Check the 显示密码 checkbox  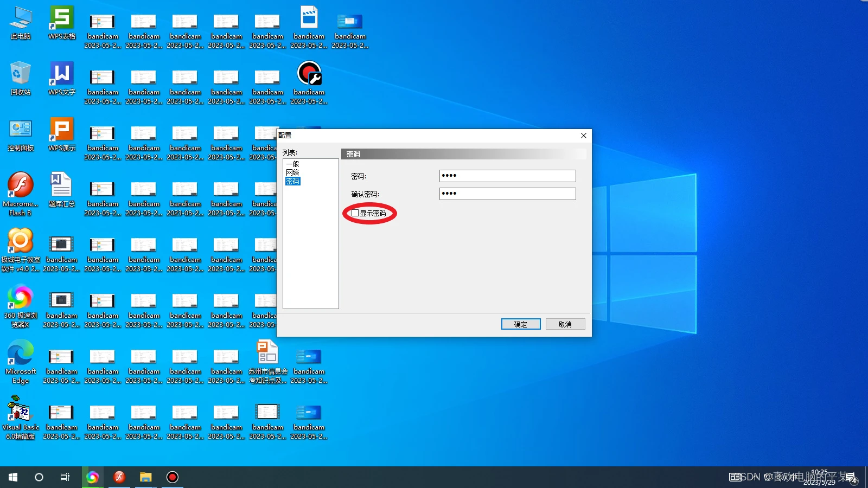click(355, 213)
